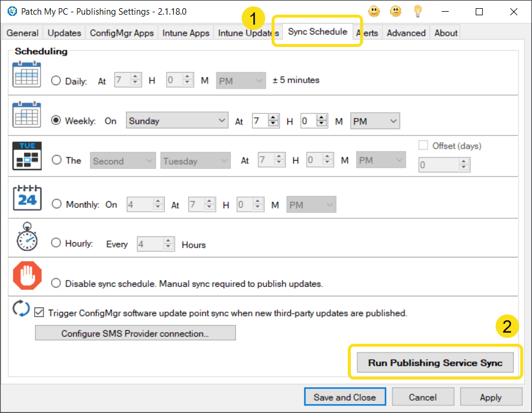Open the About tab
Viewport: 532px width, 413px height.
[446, 33]
